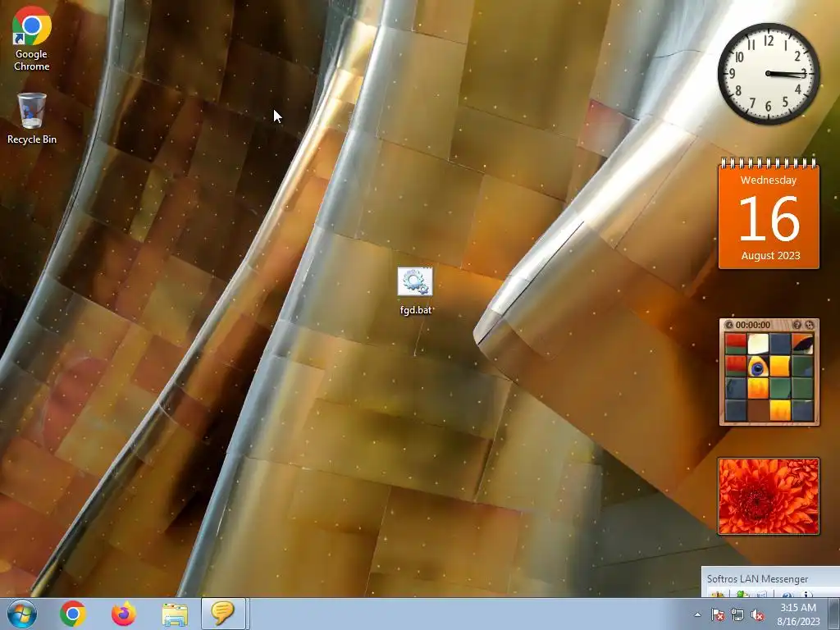Open the network status tray icon
Image resolution: width=840 pixels, height=630 pixels.
(737, 614)
